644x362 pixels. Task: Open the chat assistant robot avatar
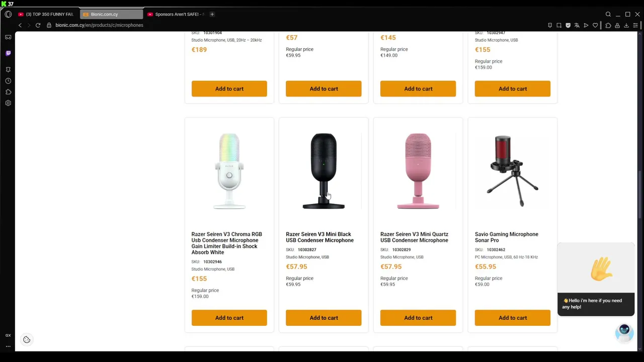click(x=624, y=331)
